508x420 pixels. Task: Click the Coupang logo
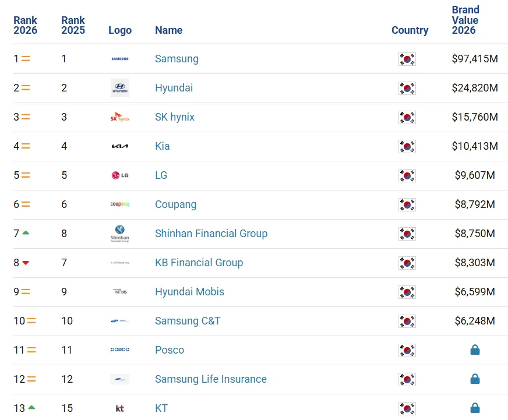(x=120, y=204)
